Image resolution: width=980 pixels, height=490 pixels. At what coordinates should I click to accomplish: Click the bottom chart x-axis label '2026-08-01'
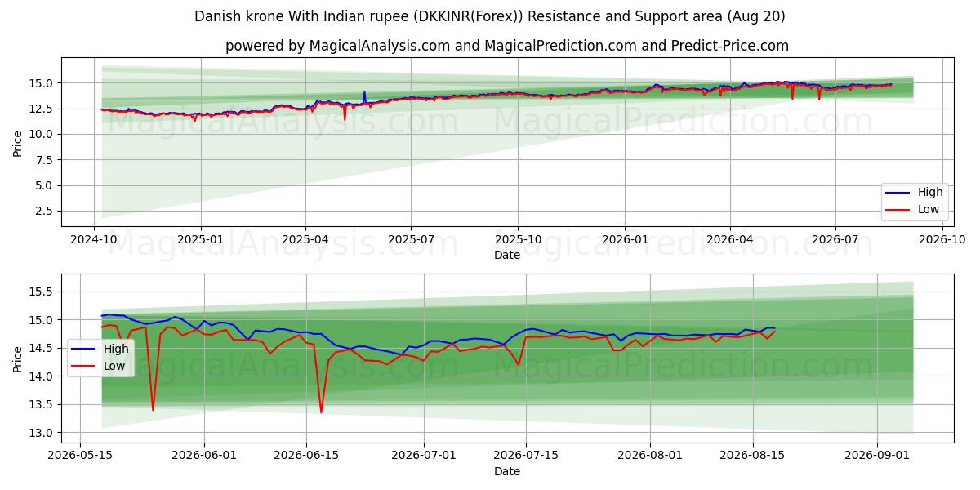(651, 456)
